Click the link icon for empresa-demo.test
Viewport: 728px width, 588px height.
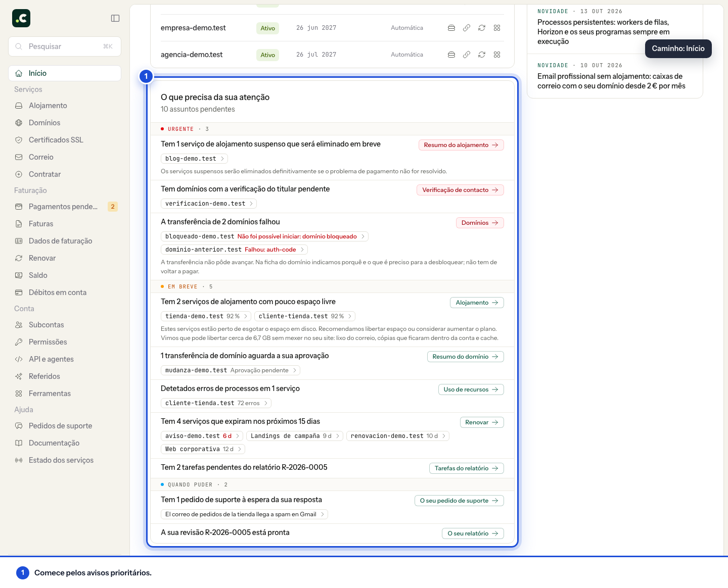click(467, 28)
